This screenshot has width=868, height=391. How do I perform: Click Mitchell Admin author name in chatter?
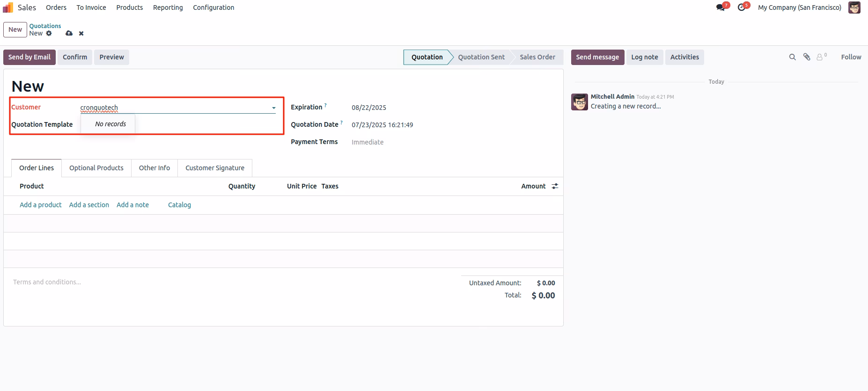612,96
